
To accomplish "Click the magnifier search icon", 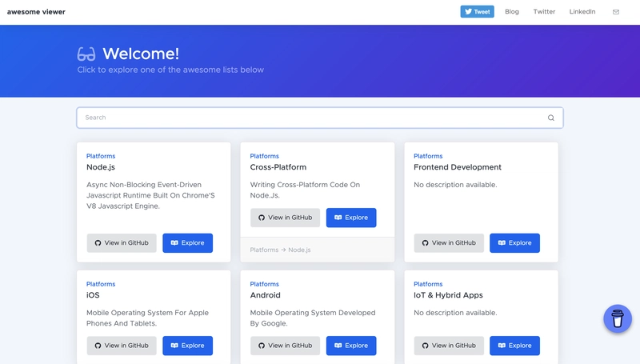I will pyautogui.click(x=551, y=118).
